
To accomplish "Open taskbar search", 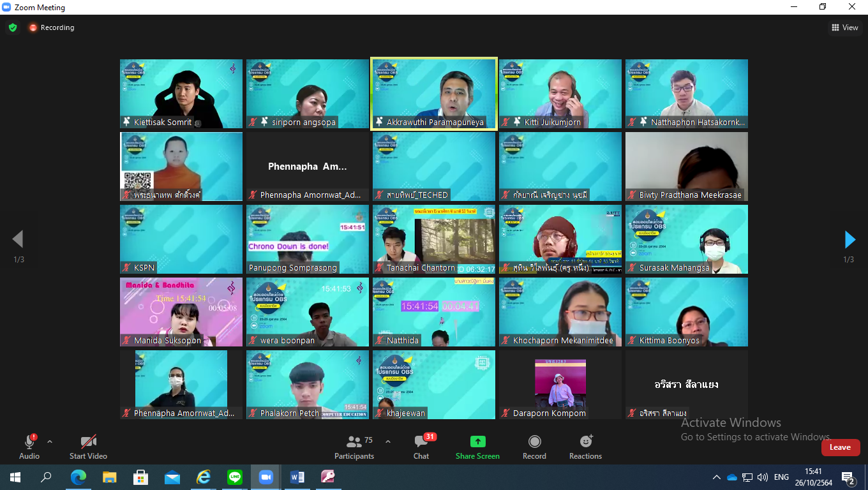I will 46,477.
